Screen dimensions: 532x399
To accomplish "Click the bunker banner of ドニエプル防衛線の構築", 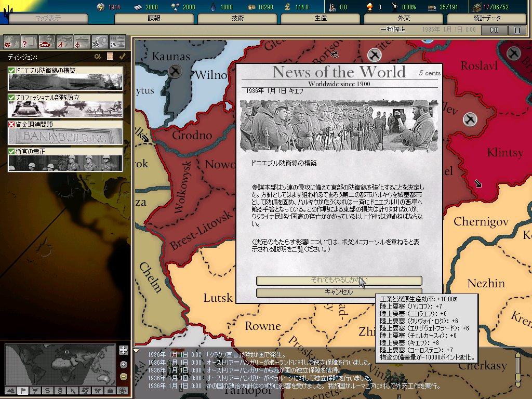I will coord(65,82).
